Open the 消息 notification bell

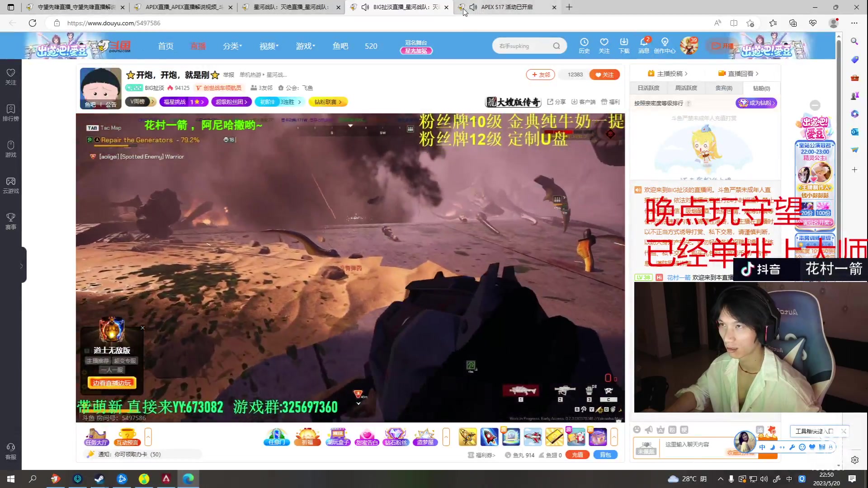(x=644, y=46)
